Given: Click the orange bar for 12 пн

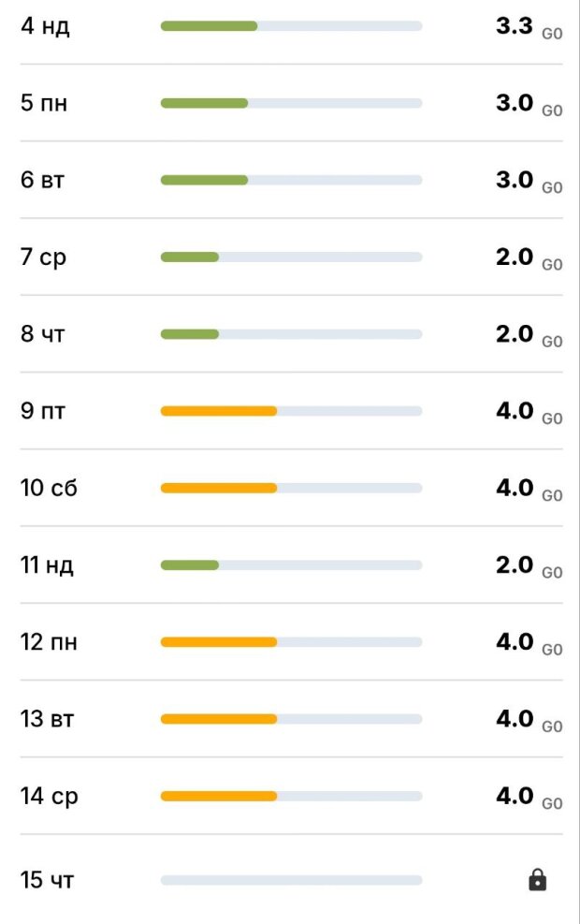Looking at the screenshot, I should click(219, 642).
